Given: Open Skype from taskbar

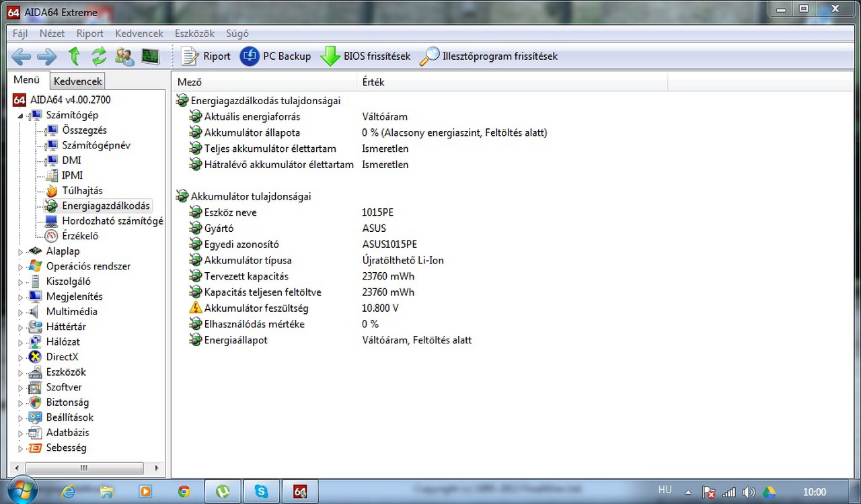Looking at the screenshot, I should tap(261, 492).
